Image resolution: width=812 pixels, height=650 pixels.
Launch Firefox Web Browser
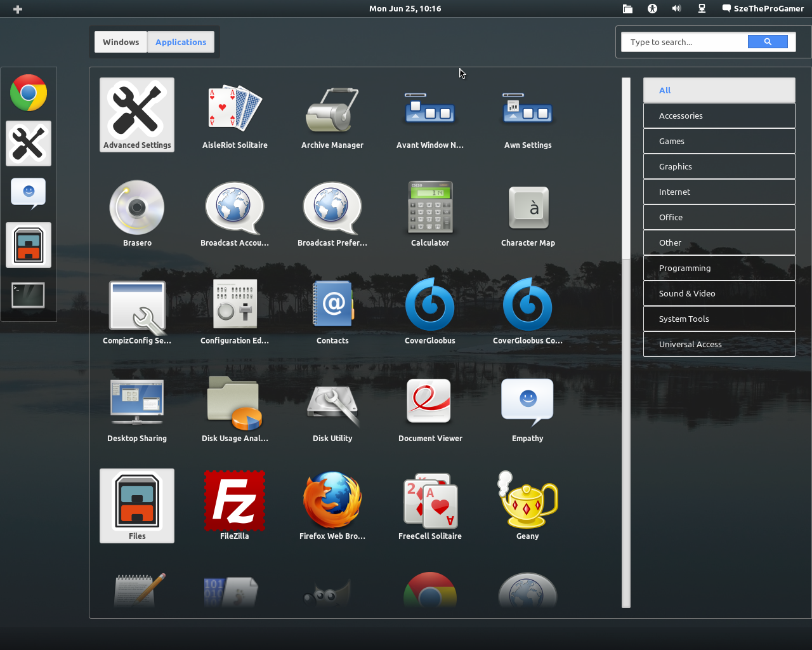pos(332,506)
